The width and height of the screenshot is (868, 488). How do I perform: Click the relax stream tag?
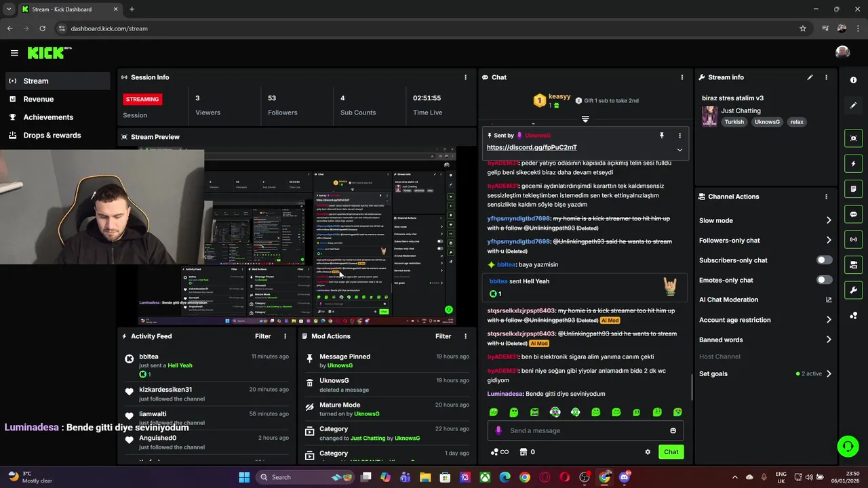[797, 122]
